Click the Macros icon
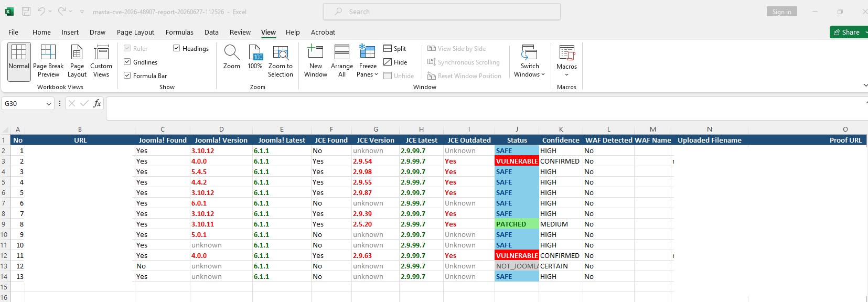The width and height of the screenshot is (868, 302). [567, 52]
